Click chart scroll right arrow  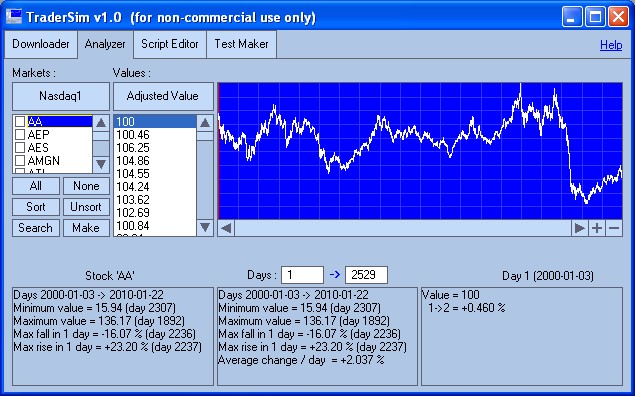tap(580, 228)
